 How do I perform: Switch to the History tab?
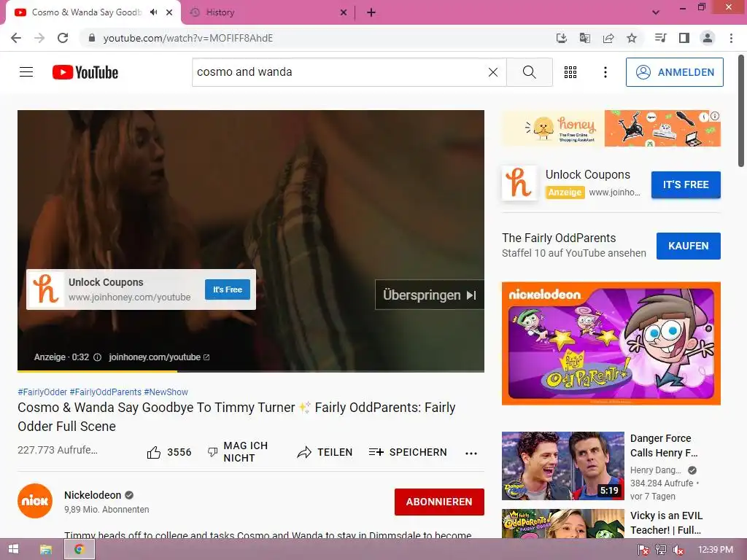click(268, 12)
